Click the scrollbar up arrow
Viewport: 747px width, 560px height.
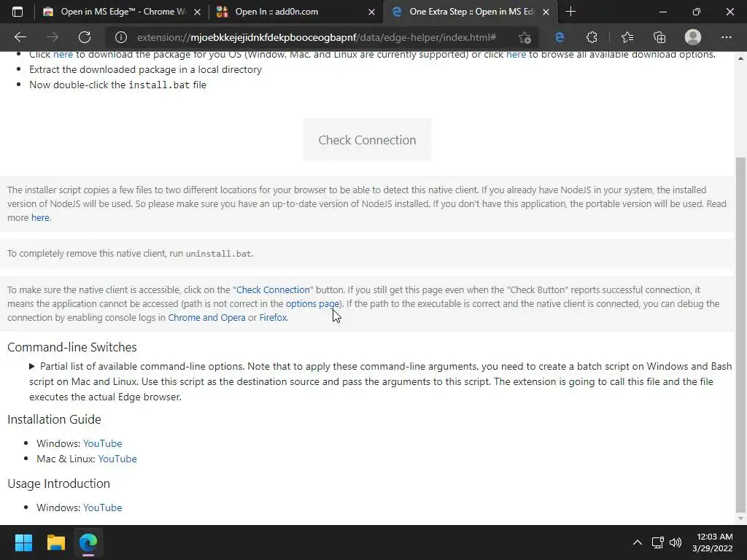click(x=741, y=58)
